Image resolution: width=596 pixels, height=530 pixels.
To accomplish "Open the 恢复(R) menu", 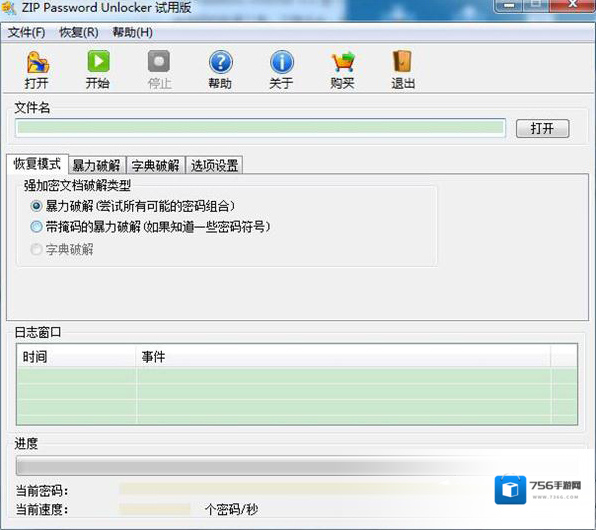I will pos(79,32).
